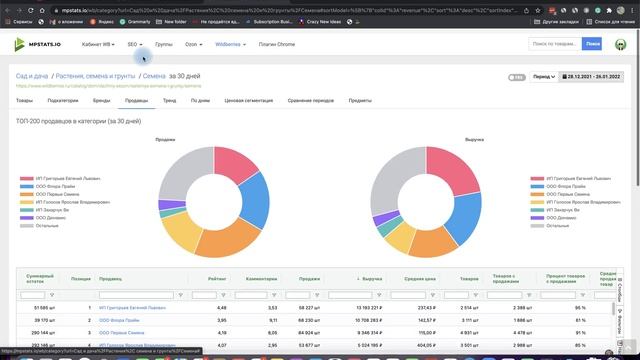Open the Crazy New Ideas bookmark
The width and height of the screenshot is (640, 360).
(x=320, y=22)
